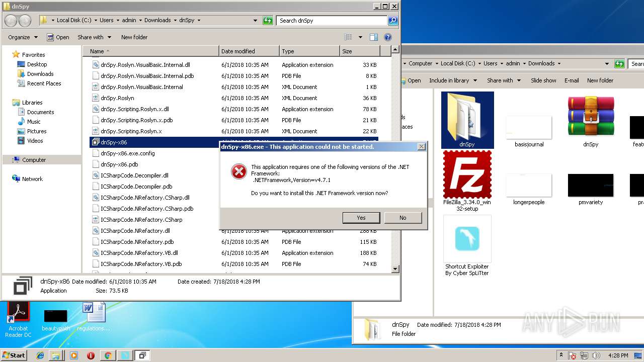Click Open in dnSpy window toolbar

[x=58, y=37]
